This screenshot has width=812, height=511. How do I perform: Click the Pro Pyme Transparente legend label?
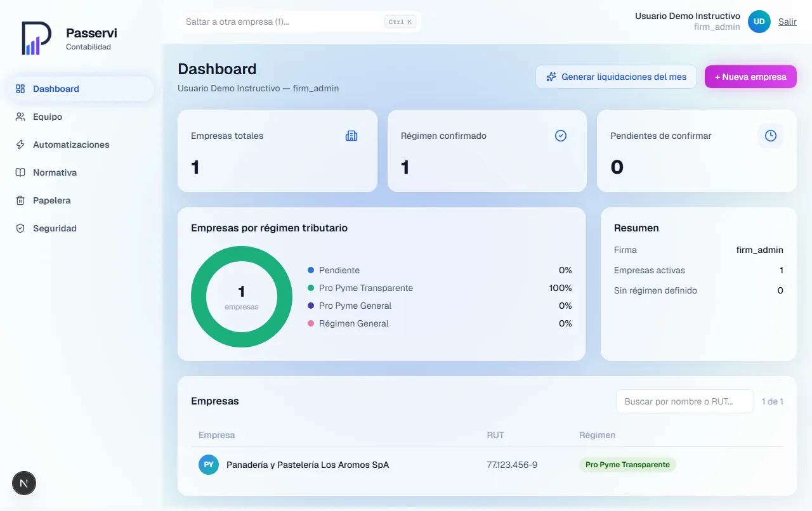pos(366,288)
